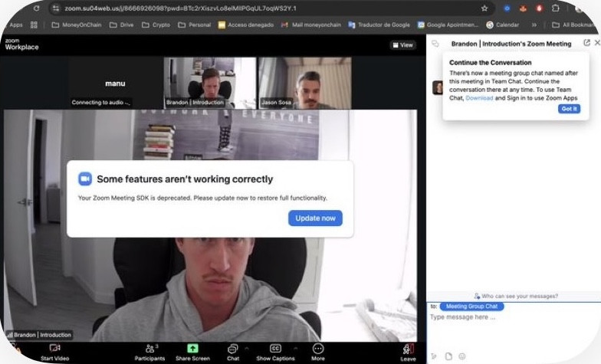
Task: Click the zoom.su04web.us address bar URL
Action: [x=180, y=8]
